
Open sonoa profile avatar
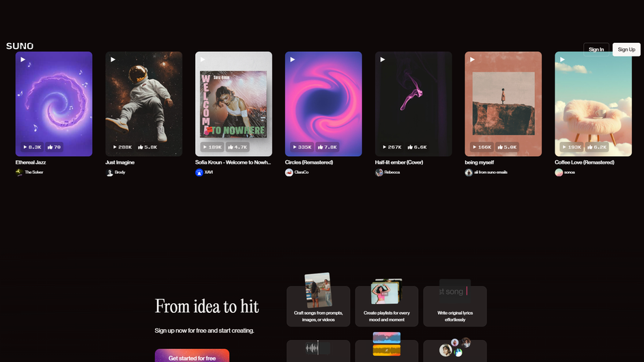(x=559, y=172)
